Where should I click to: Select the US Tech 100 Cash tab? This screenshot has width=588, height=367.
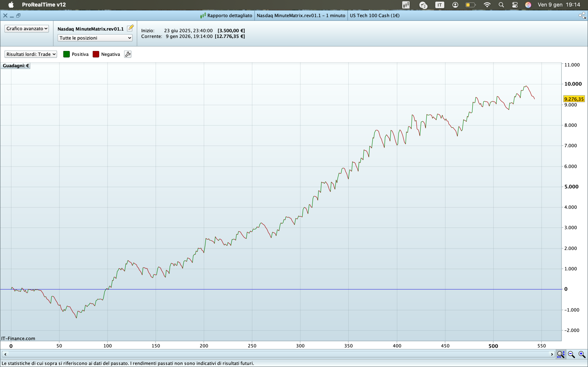[x=374, y=16]
